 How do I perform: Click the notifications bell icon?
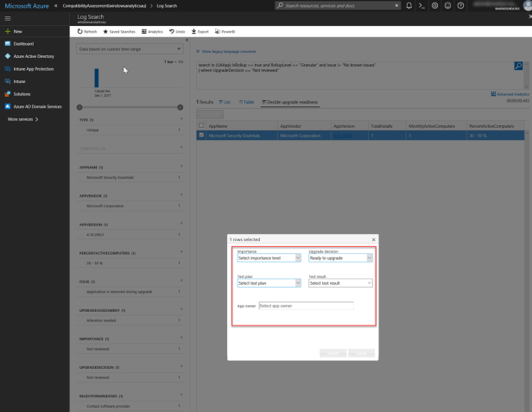(x=408, y=6)
